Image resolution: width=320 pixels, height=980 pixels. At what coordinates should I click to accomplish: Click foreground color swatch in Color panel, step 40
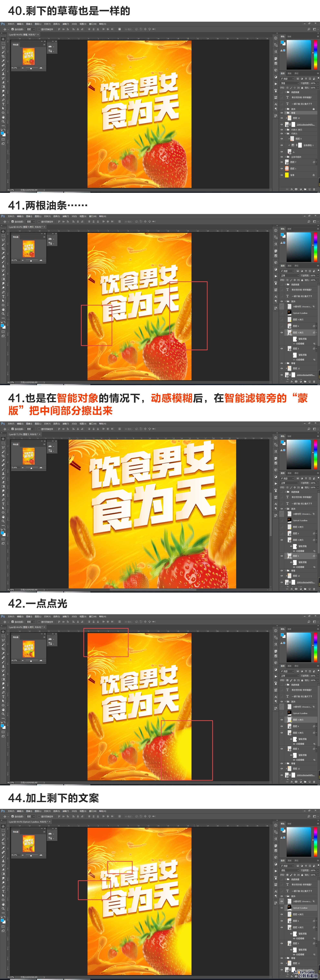click(x=282, y=42)
